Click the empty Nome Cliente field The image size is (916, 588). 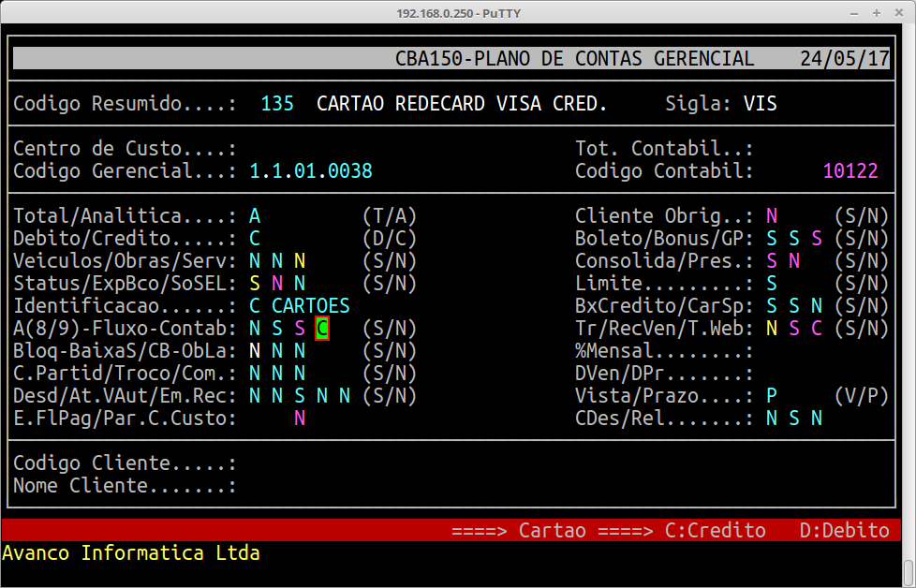(x=375, y=486)
